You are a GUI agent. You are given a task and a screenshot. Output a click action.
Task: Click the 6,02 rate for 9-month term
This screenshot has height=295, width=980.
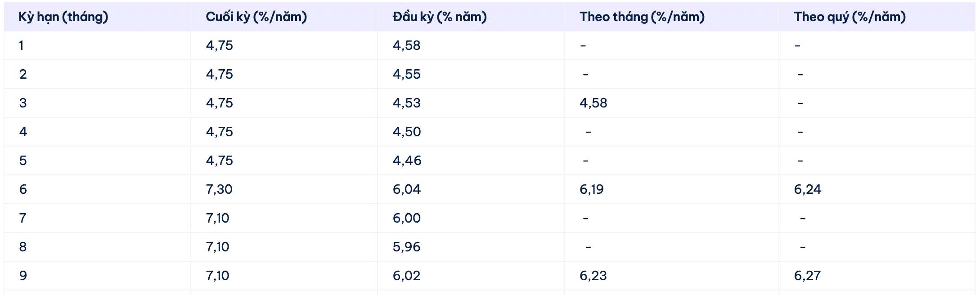[x=406, y=276]
